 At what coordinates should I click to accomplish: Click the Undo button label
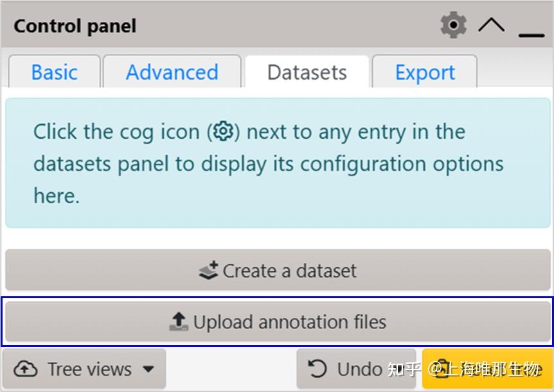359,369
